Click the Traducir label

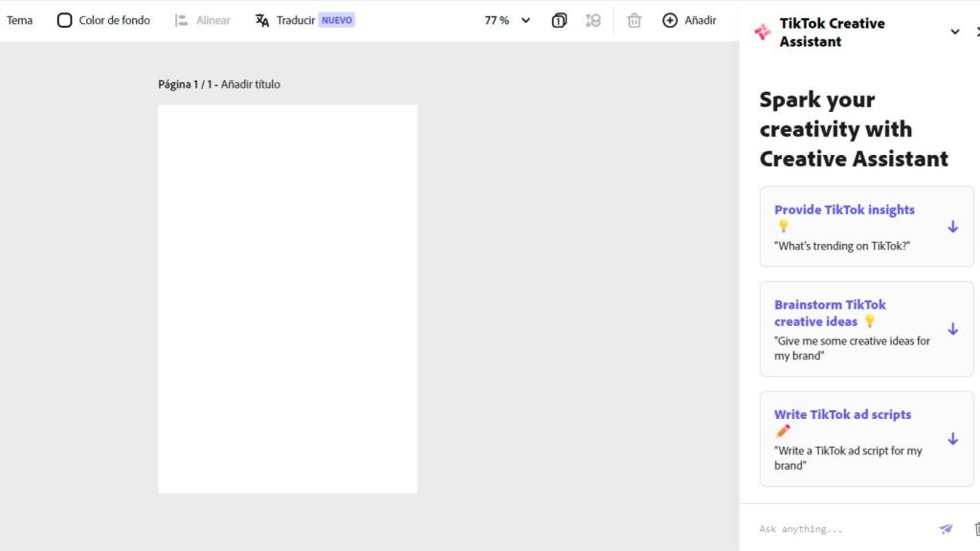pos(296,20)
